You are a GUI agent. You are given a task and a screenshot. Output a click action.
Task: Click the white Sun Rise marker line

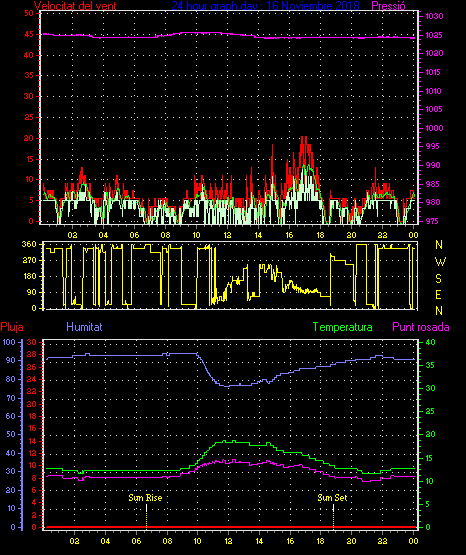146,508
